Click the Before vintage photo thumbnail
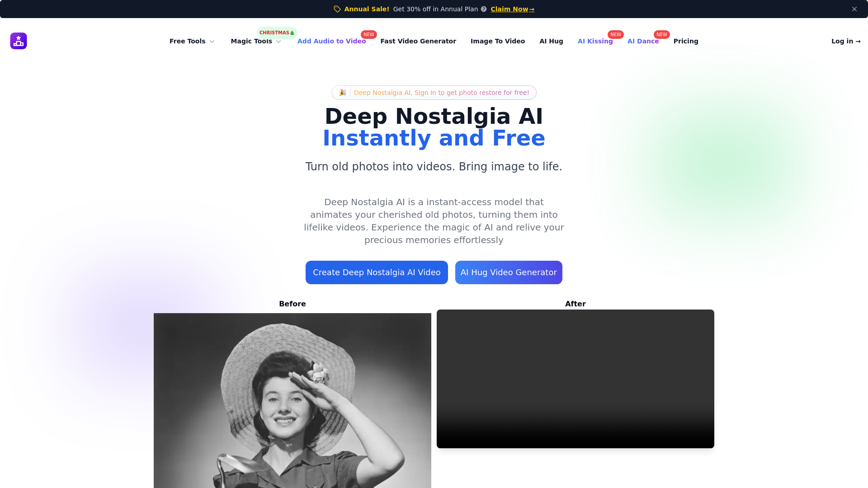The image size is (868, 488). coord(292,400)
